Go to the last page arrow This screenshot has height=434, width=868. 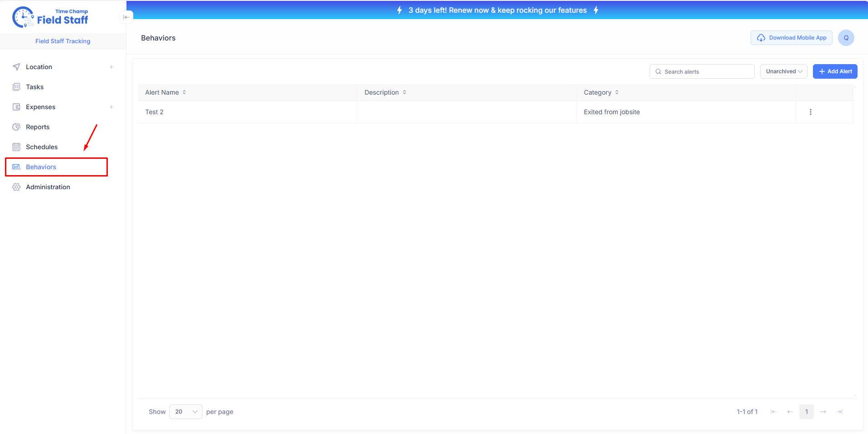(839, 412)
